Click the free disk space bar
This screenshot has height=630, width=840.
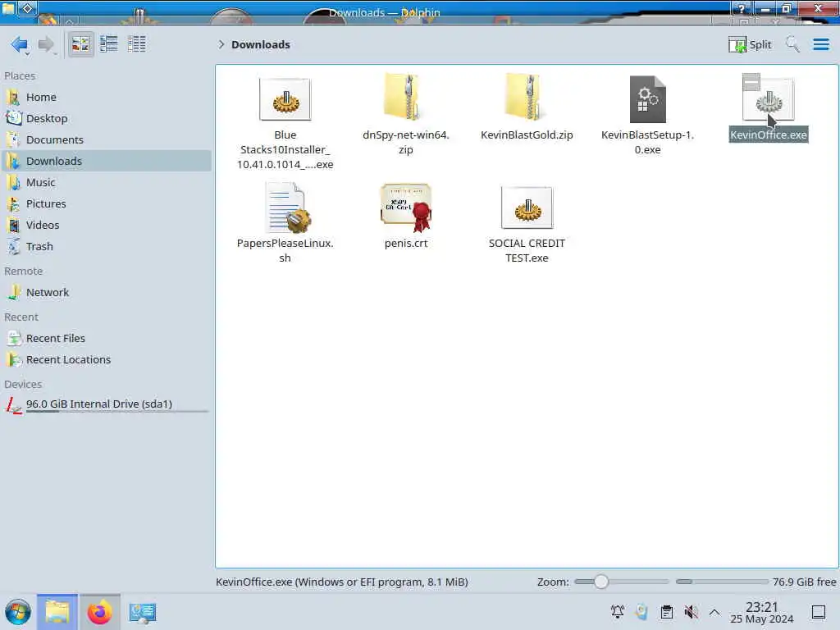pos(722,582)
